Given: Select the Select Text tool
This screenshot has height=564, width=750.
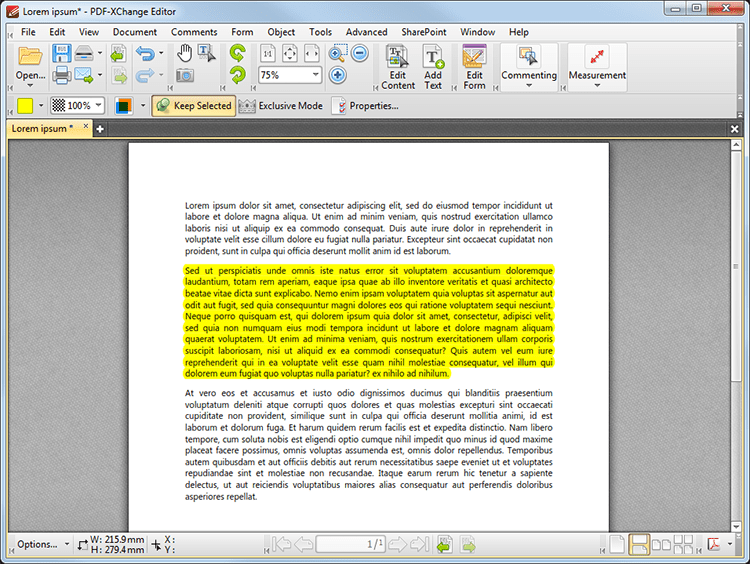Looking at the screenshot, I should point(207,53).
